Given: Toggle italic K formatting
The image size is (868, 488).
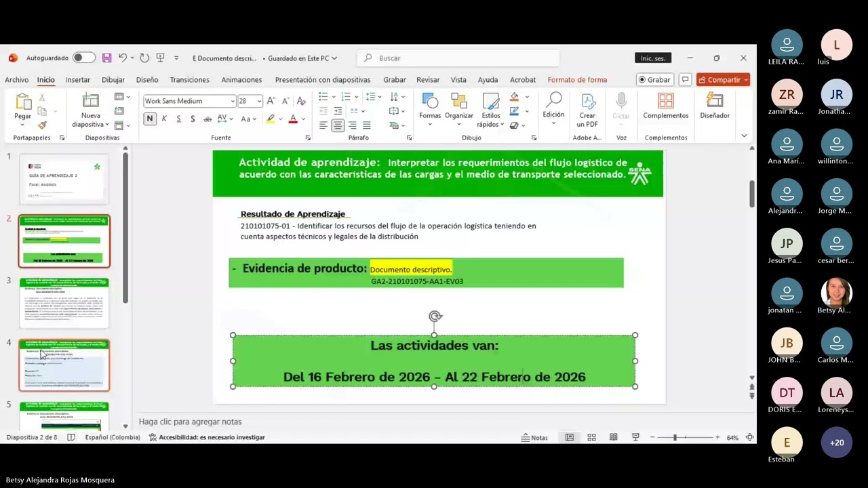Looking at the screenshot, I should tap(164, 119).
